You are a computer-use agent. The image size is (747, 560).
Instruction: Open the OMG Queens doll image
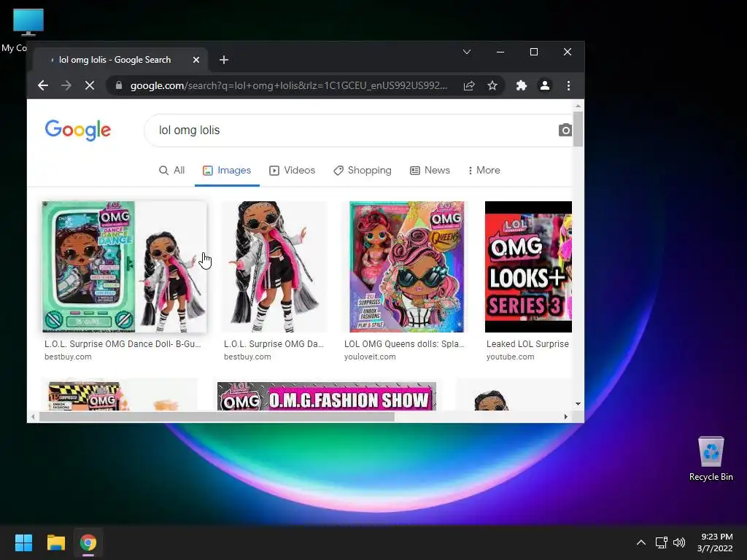pyautogui.click(x=406, y=267)
